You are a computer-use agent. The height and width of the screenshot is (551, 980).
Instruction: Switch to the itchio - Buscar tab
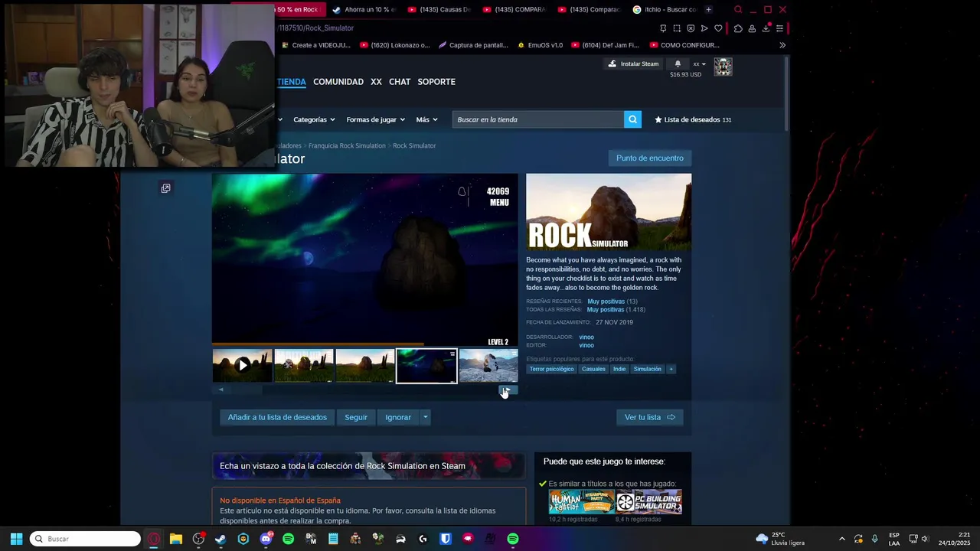[x=664, y=10]
